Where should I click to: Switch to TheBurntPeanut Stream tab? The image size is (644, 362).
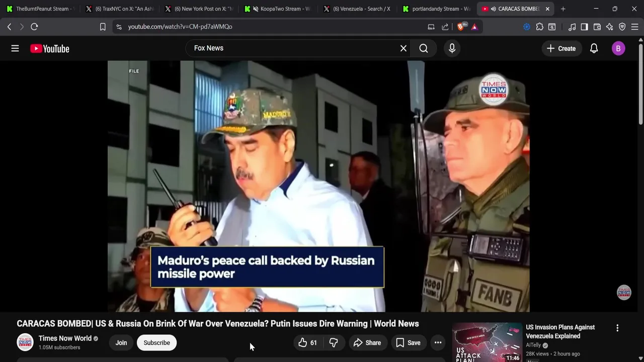point(40,9)
